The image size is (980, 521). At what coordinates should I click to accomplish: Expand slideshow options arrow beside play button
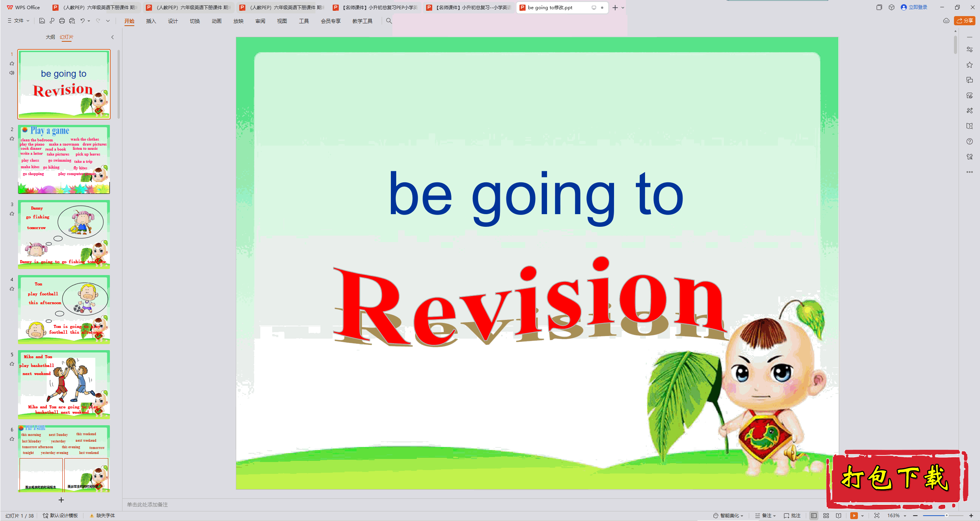(862, 516)
